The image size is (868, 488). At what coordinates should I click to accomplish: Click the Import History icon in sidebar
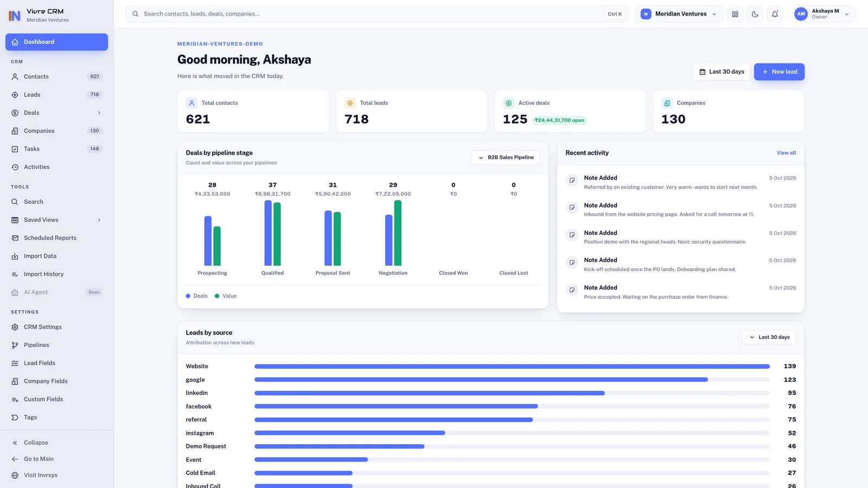(15, 274)
